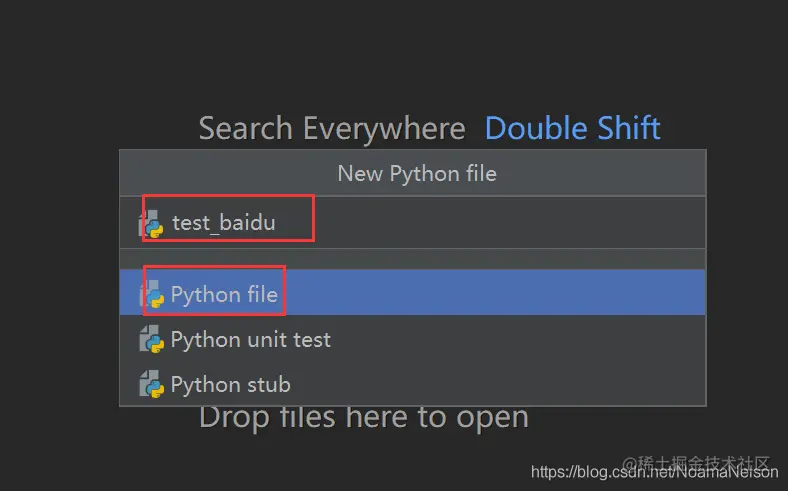Viewport: 788px width, 491px height.
Task: Click the Python stub icon
Action: [x=151, y=384]
